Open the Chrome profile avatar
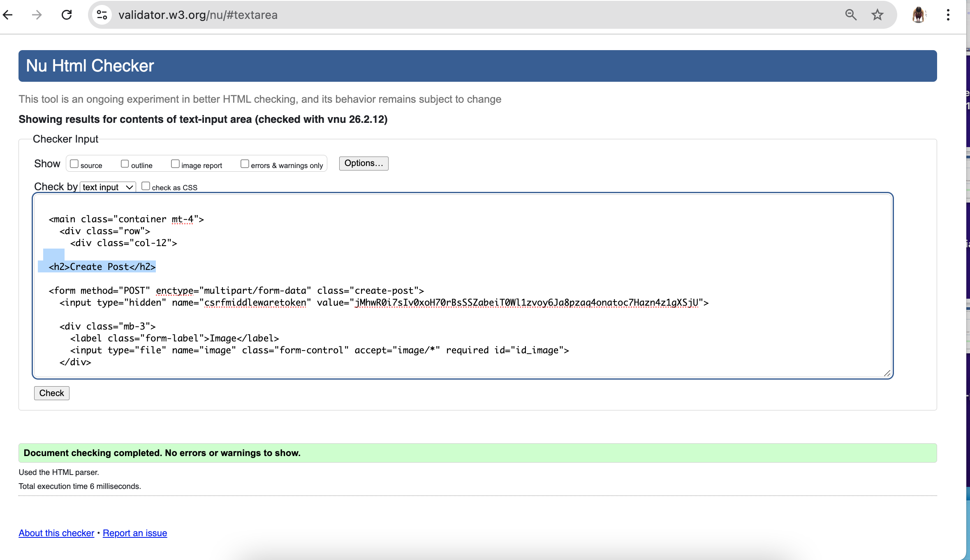970x560 pixels. (x=919, y=15)
